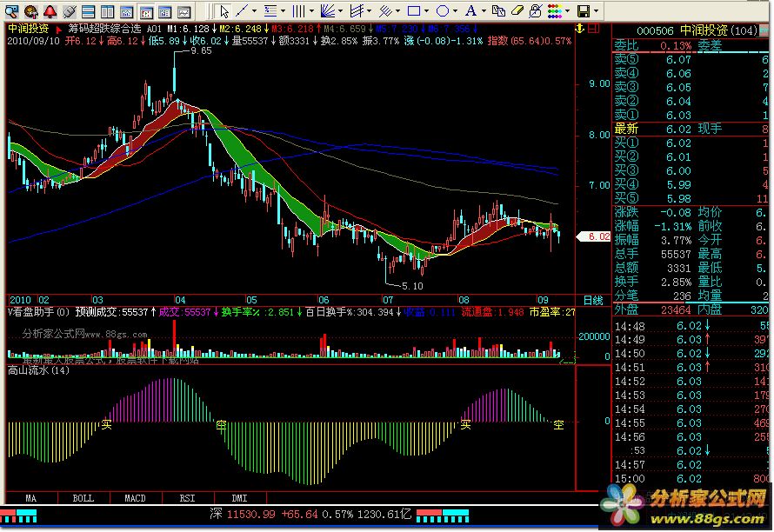Image resolution: width=774 pixels, height=532 pixels.
Task: Click the yellow anchor icon above price axis
Action: pos(581,29)
